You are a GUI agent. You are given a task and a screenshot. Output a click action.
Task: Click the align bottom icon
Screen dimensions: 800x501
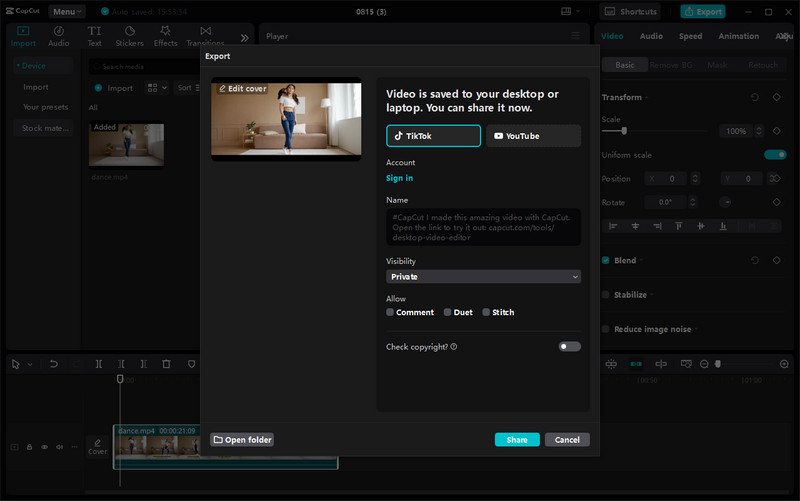pyautogui.click(x=723, y=226)
